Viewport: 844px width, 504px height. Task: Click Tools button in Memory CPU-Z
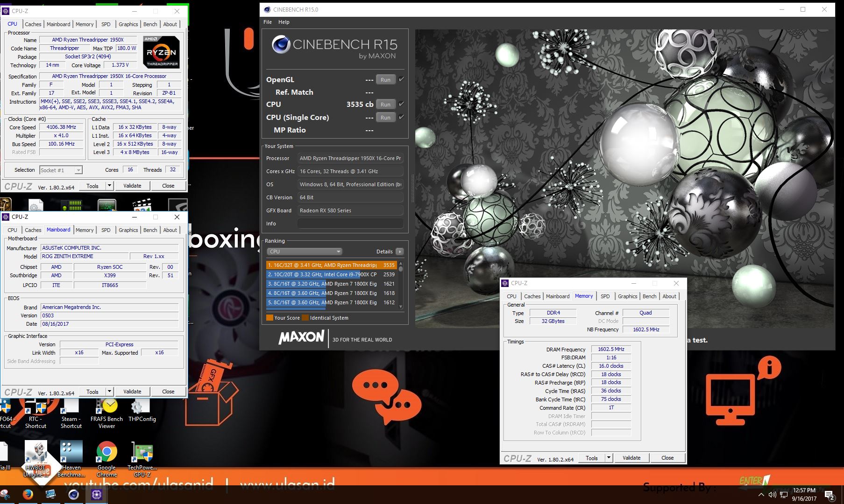click(x=592, y=458)
